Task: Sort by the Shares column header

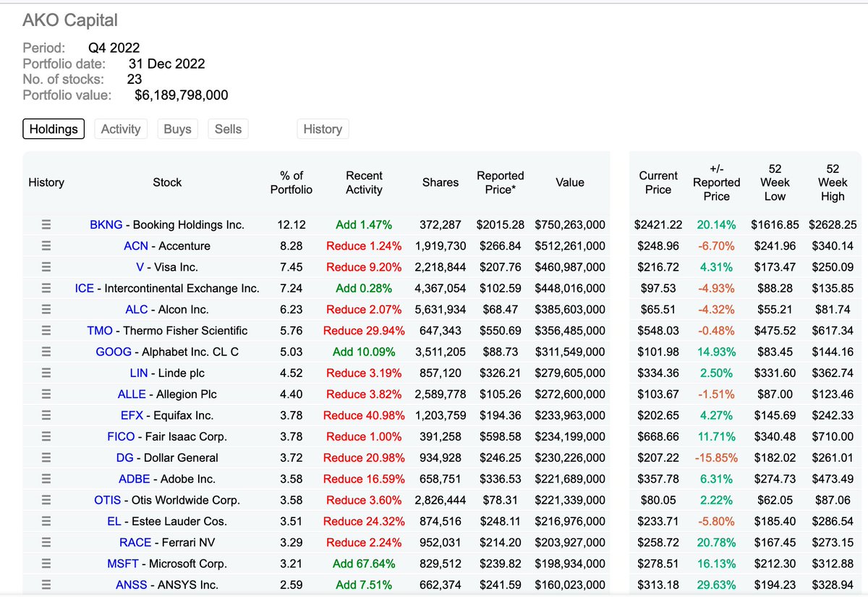Action: tap(441, 182)
